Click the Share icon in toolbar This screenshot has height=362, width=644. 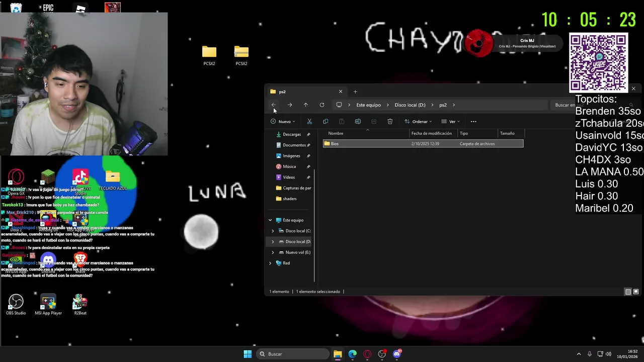coord(374,122)
